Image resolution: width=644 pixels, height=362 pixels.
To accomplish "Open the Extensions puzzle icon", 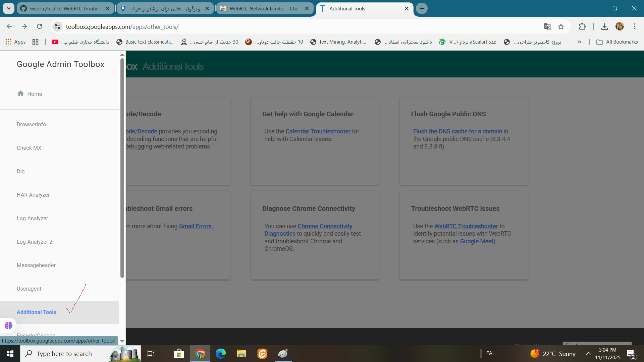I will (x=582, y=26).
